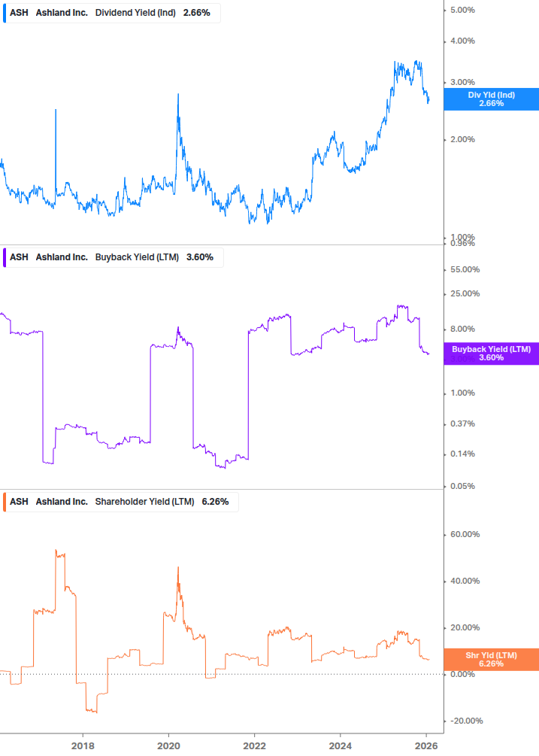
Task: Click the 4.00% tick on the dividend yield axis
Action: 462,41
